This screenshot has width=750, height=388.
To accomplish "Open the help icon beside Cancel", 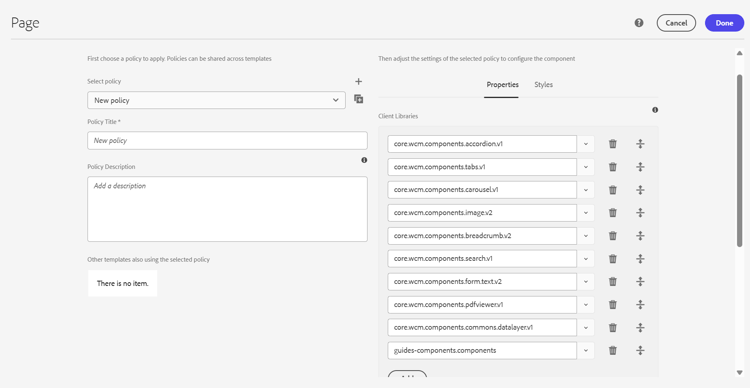I will pyautogui.click(x=639, y=23).
